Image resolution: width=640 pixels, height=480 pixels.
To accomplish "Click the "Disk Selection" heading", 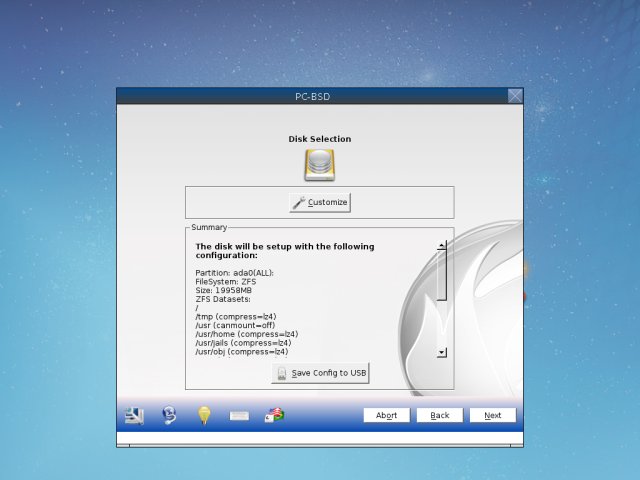I will (320, 139).
